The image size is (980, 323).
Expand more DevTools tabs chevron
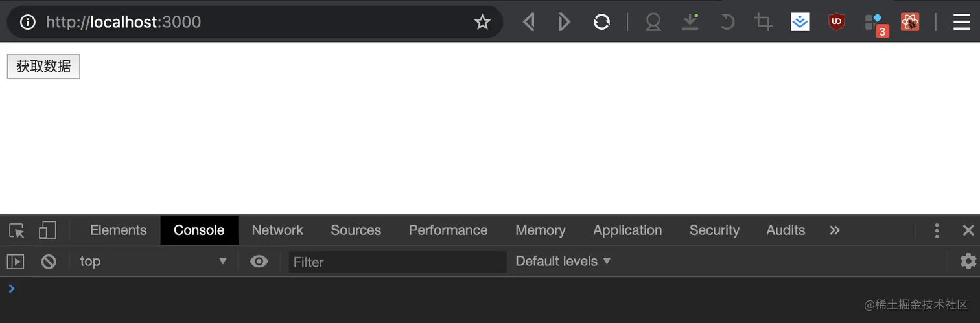point(835,230)
